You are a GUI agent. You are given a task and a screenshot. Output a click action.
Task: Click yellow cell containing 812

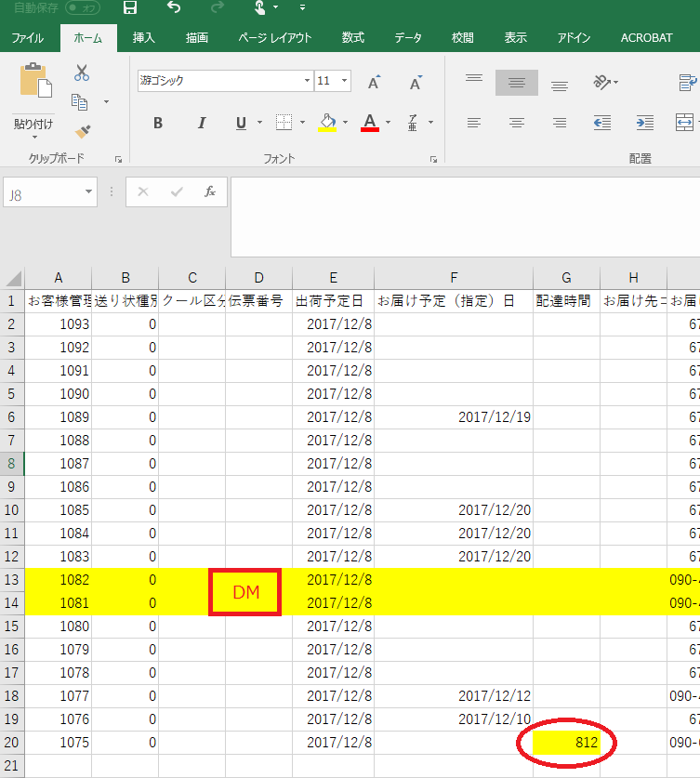566,743
